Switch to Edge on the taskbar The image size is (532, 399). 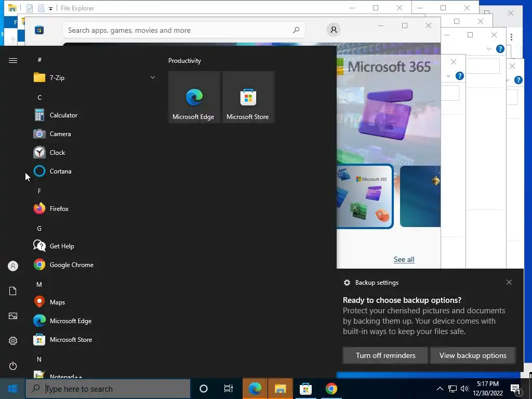(255, 389)
